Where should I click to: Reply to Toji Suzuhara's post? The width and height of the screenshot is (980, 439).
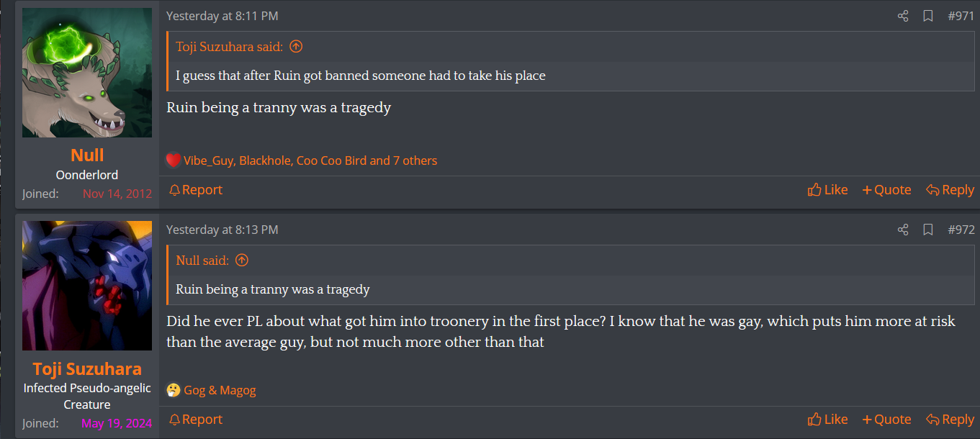pos(950,420)
